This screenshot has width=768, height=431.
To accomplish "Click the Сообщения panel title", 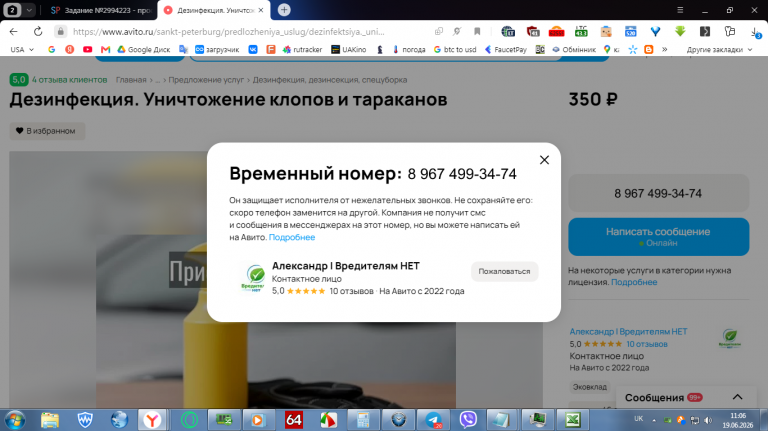I will click(x=654, y=398).
